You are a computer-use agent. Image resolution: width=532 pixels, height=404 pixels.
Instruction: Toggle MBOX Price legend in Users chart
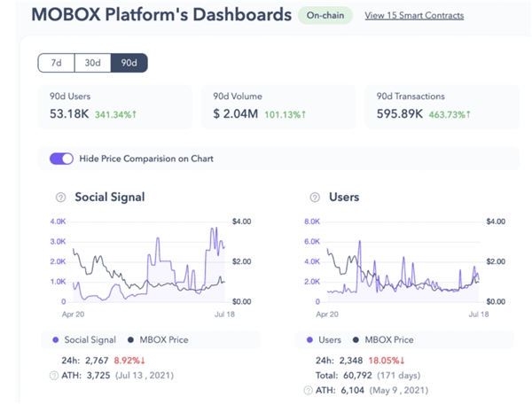point(383,340)
